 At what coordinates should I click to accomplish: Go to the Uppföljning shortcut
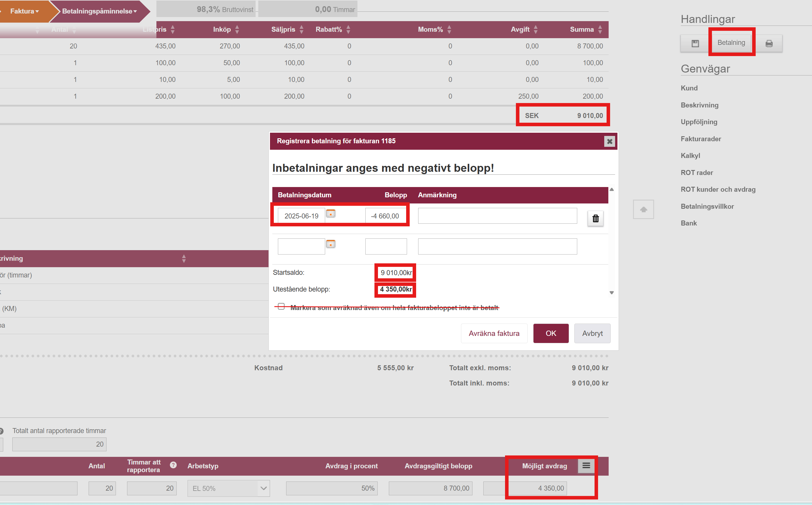699,122
